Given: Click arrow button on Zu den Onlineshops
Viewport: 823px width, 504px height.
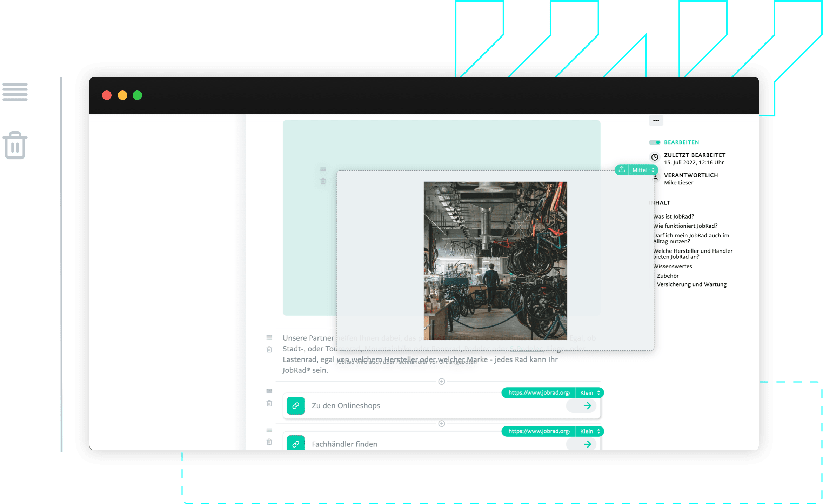Looking at the screenshot, I should [x=581, y=405].
